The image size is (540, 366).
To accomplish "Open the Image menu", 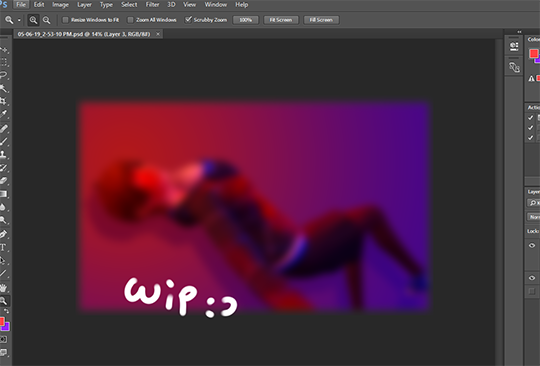I will pos(60,5).
